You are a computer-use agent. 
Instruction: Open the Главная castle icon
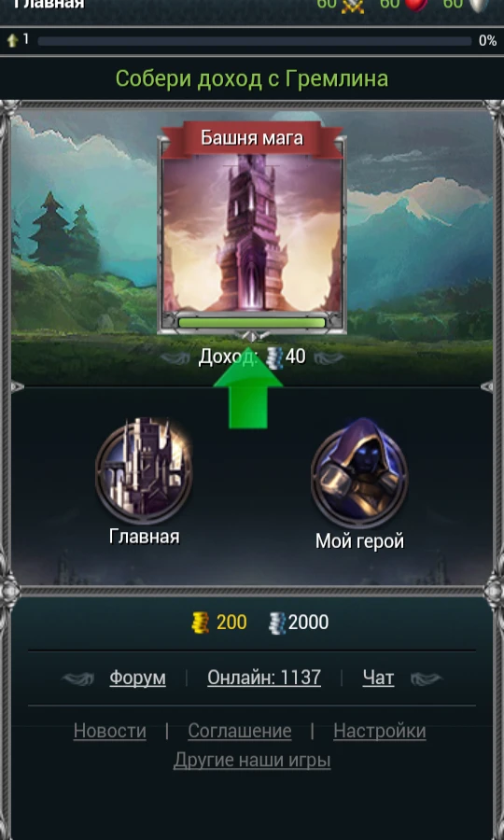click(x=144, y=470)
